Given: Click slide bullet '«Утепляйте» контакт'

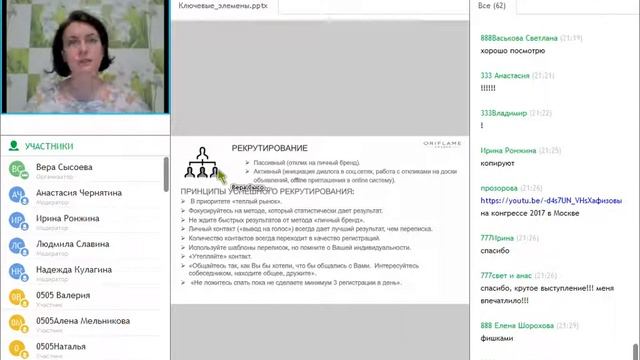Looking at the screenshot, I should point(220,256).
